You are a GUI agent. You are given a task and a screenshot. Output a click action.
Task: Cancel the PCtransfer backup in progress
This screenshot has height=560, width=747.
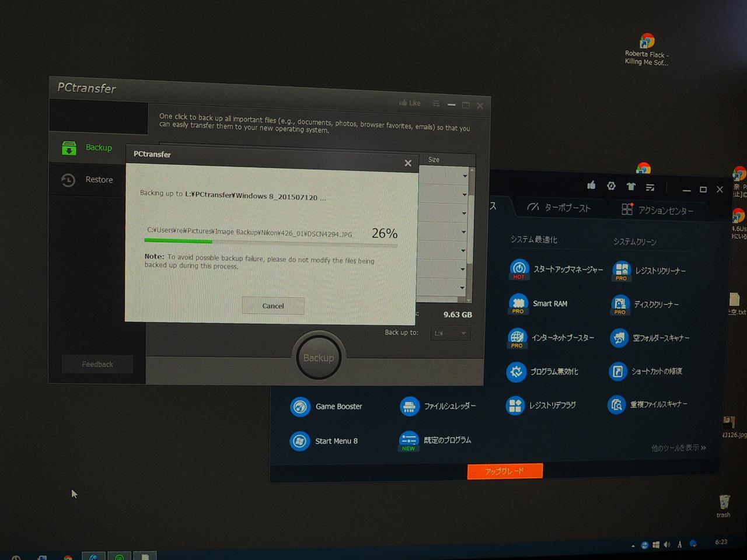pyautogui.click(x=273, y=306)
